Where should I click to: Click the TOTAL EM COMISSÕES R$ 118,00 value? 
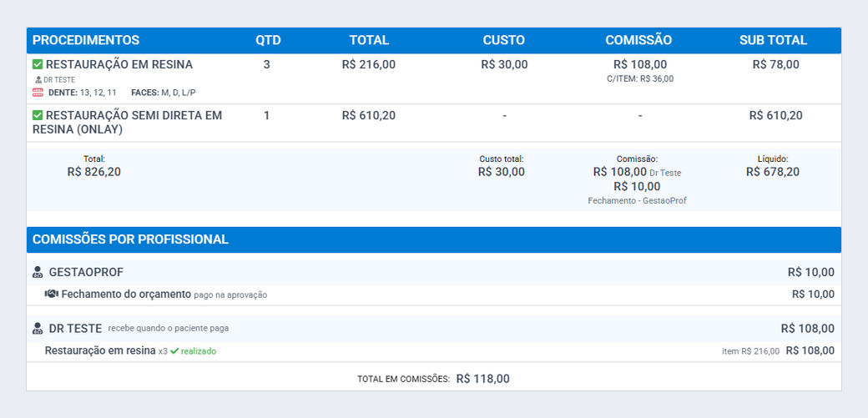[482, 380]
